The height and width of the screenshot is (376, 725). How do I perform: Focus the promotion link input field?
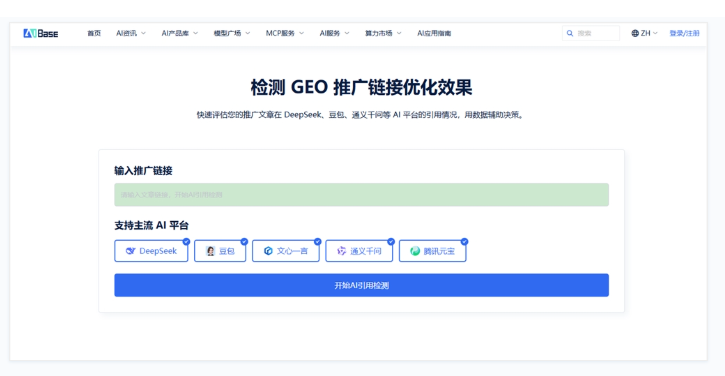362,195
